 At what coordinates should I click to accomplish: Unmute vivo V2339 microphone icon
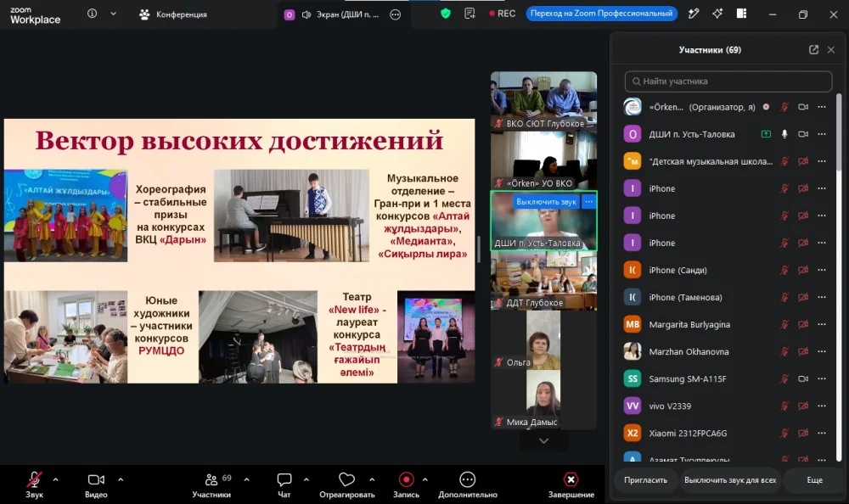tap(784, 406)
